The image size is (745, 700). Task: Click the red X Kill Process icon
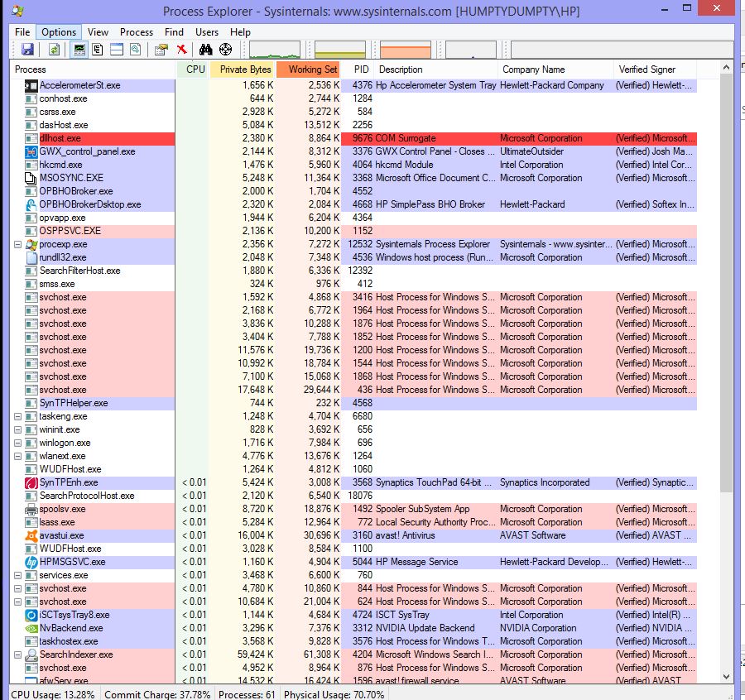click(x=181, y=50)
